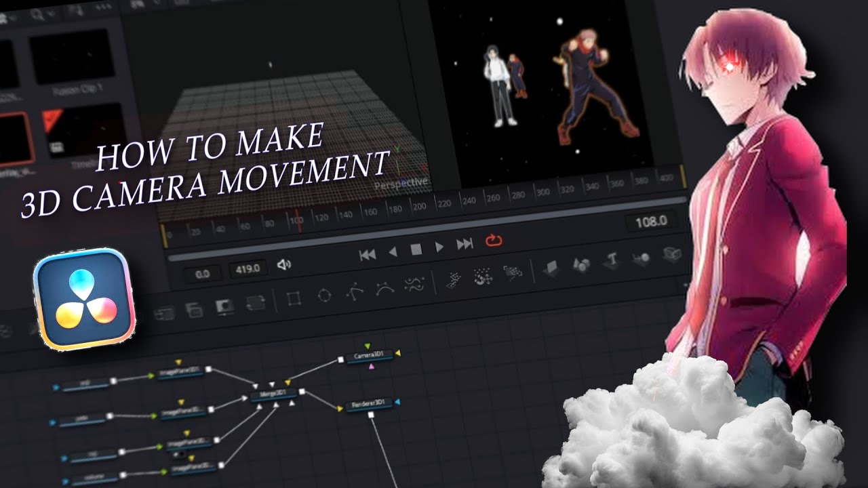This screenshot has width=868, height=488.
Task: Add the Resize toolbar tool
Action: click(256, 303)
